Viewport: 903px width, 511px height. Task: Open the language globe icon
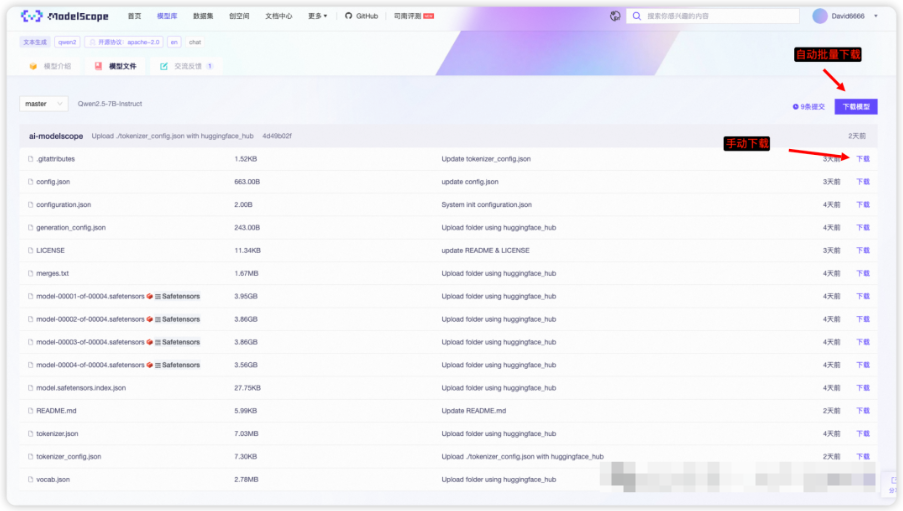click(615, 16)
